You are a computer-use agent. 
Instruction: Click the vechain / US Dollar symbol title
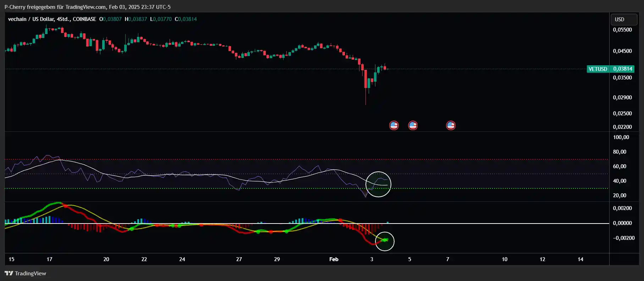coord(52,19)
